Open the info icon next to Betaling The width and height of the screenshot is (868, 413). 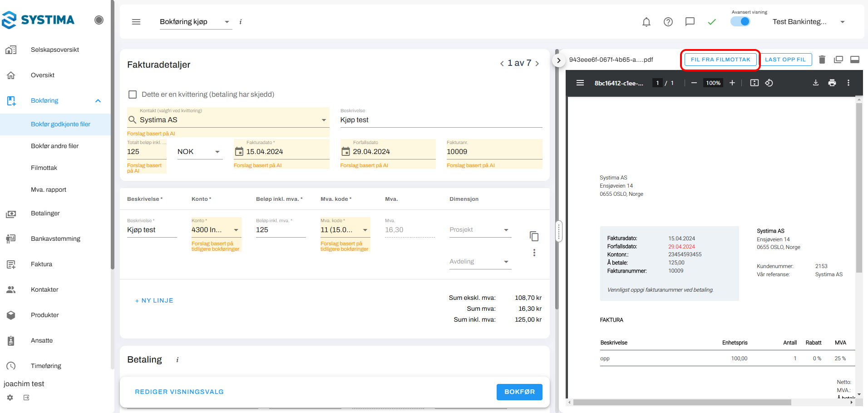(178, 360)
